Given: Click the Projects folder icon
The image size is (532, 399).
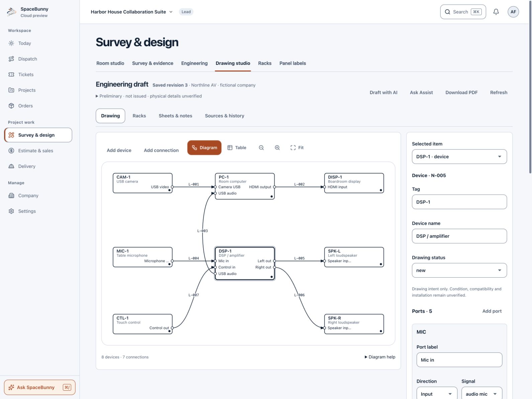Looking at the screenshot, I should click(11, 90).
